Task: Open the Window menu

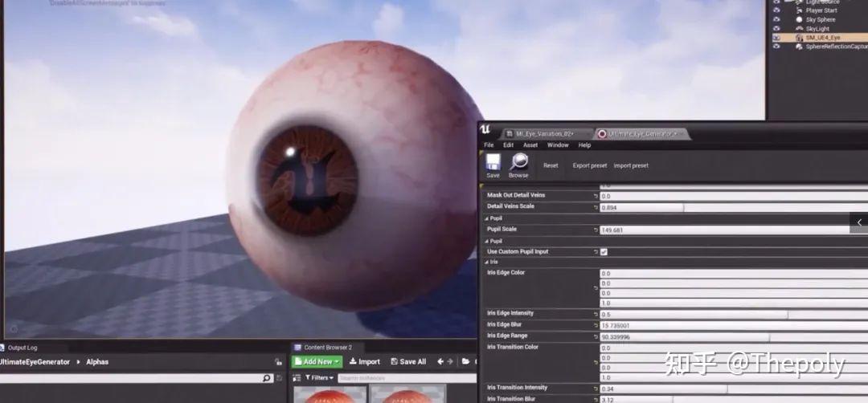Action: coord(558,145)
